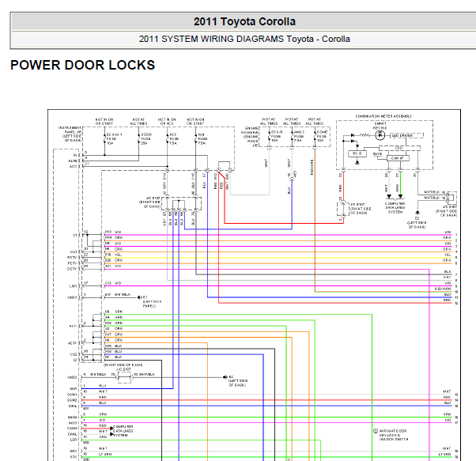476x461 pixels.
Task: Click the 'DCTY' terminal label
Action: [x=72, y=269]
